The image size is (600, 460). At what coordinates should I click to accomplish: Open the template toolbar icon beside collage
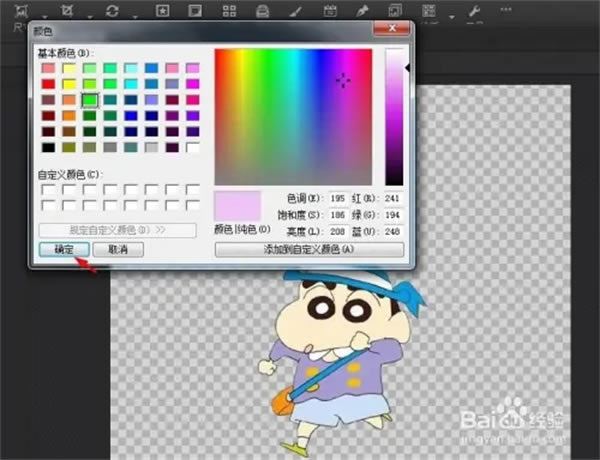click(262, 11)
